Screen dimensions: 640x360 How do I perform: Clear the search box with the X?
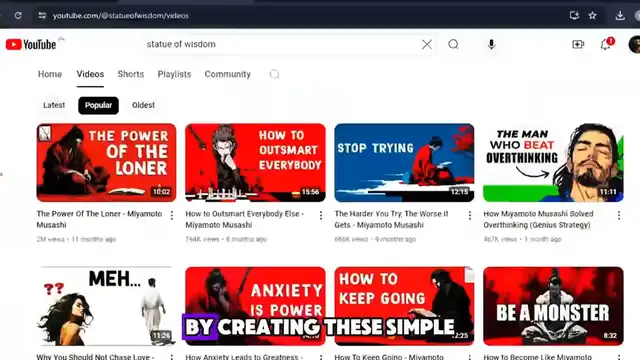pos(427,44)
